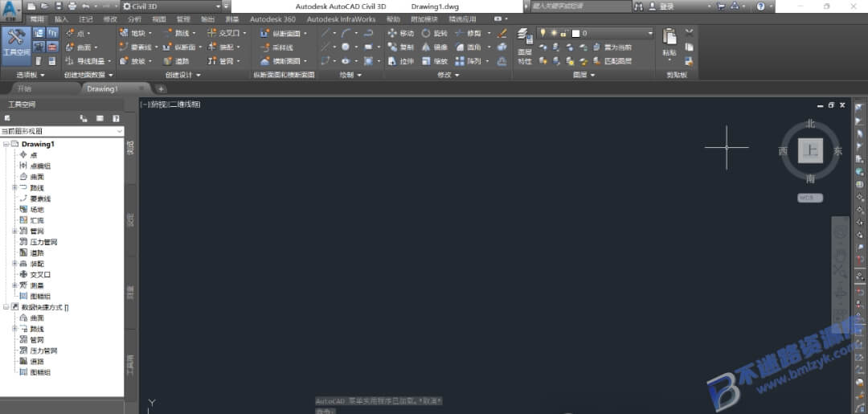Image resolution: width=868 pixels, height=414 pixels.
Task: Click the 上 top face of the ViewCube
Action: pyautogui.click(x=810, y=150)
